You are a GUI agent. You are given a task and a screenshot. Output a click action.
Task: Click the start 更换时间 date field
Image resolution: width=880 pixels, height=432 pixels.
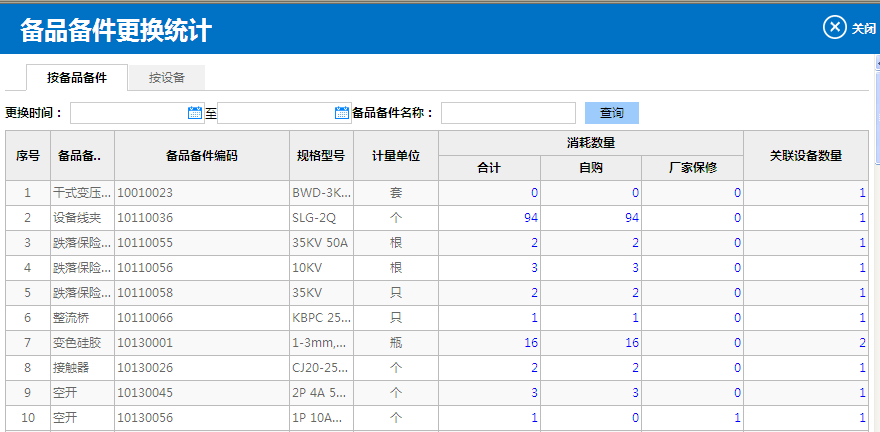point(129,113)
